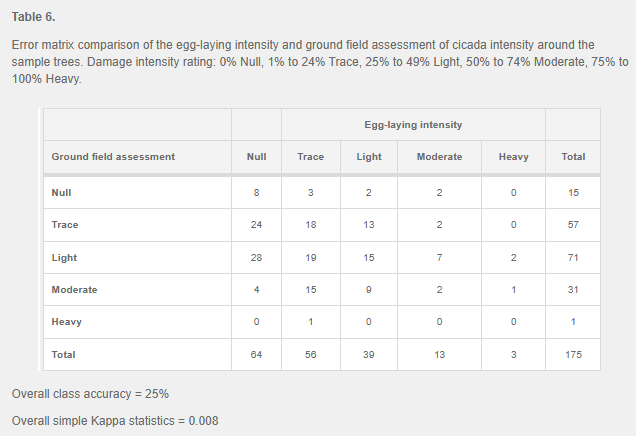636x436 pixels.
Task: Click the Light row total value 71
Action: point(573,257)
